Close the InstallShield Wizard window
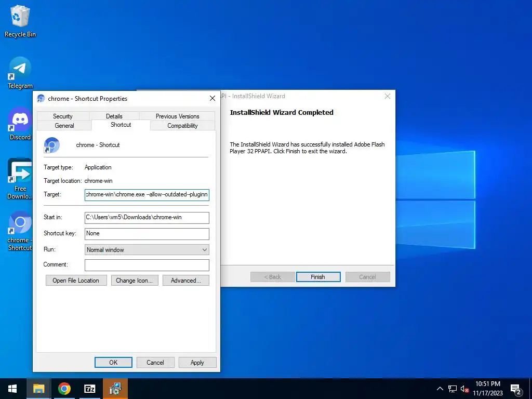 [x=388, y=96]
